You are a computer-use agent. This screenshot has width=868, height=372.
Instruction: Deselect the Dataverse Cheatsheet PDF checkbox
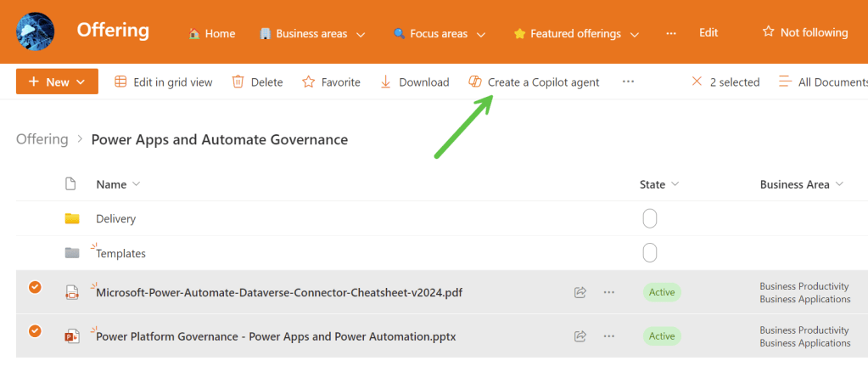pyautogui.click(x=35, y=288)
